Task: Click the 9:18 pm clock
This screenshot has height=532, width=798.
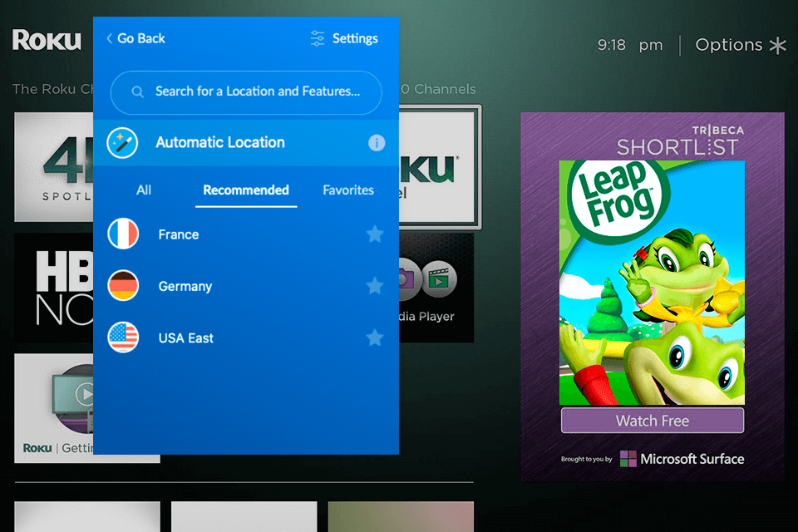Action: (x=630, y=46)
